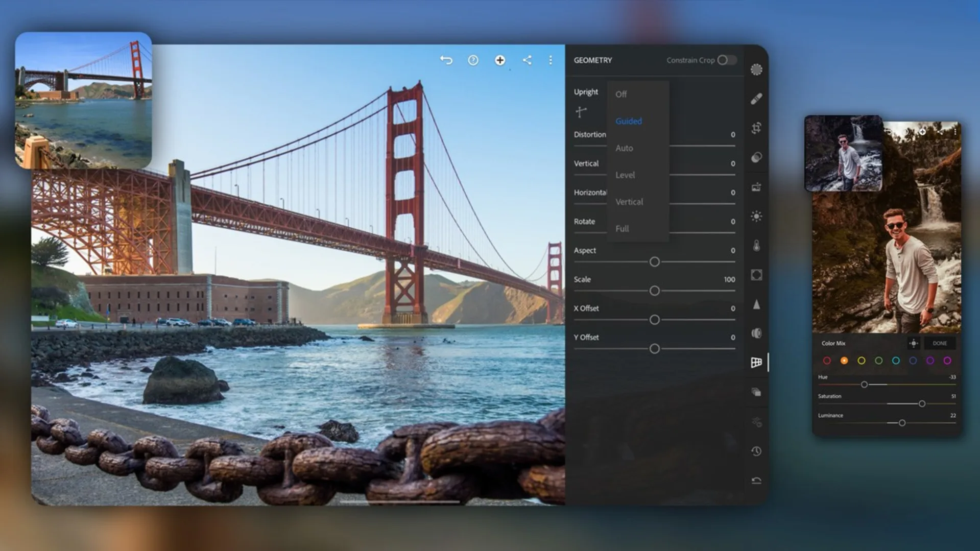This screenshot has height=551, width=980.
Task: Open the Crop tool
Action: tap(756, 128)
